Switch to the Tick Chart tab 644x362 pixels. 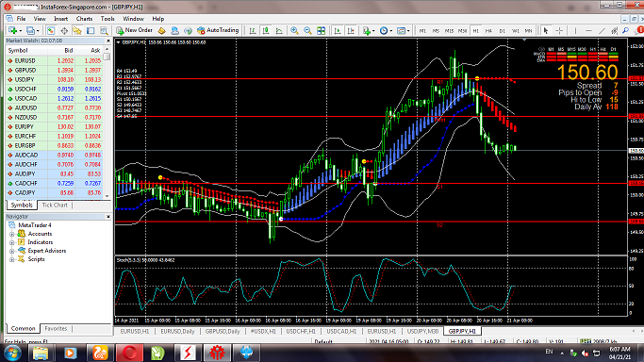click(55, 205)
